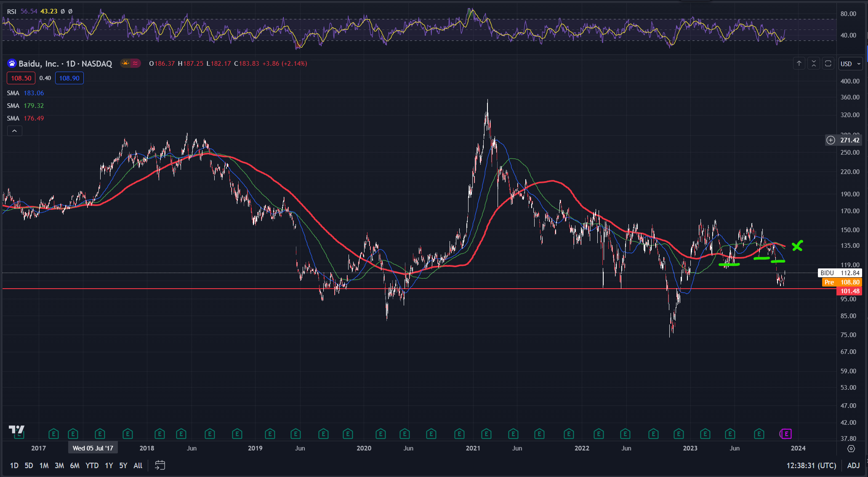Viewport: 868px width, 477px height.
Task: Click the BIDU 112.84 price label
Action: pos(840,273)
